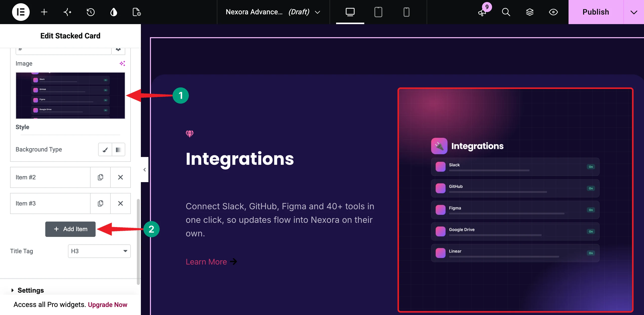The width and height of the screenshot is (644, 315).
Task: Expand the Publish options arrow
Action: [634, 12]
